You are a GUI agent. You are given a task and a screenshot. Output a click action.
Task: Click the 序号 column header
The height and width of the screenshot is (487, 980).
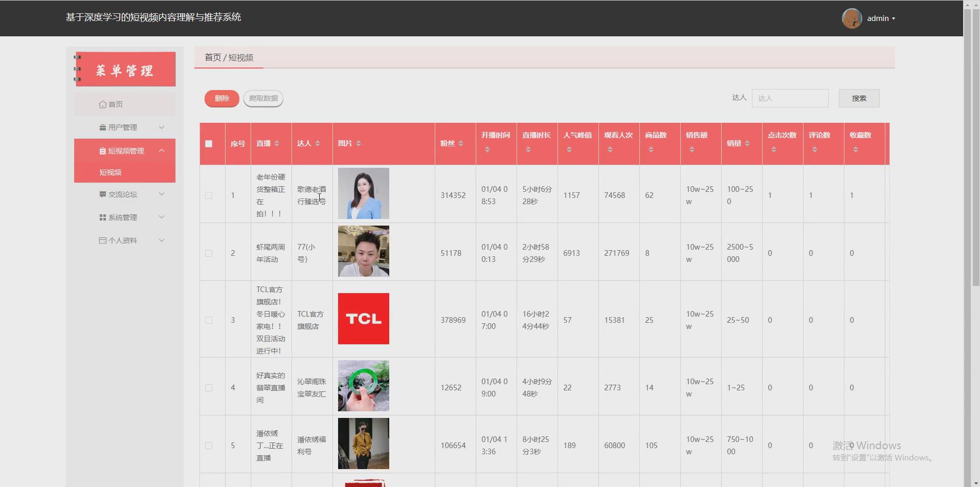238,144
